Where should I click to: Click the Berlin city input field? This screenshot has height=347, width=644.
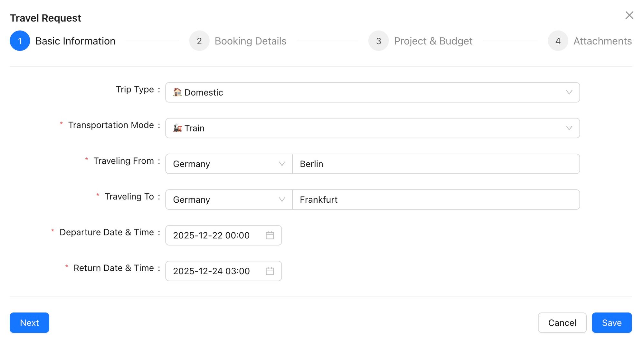[x=436, y=164]
